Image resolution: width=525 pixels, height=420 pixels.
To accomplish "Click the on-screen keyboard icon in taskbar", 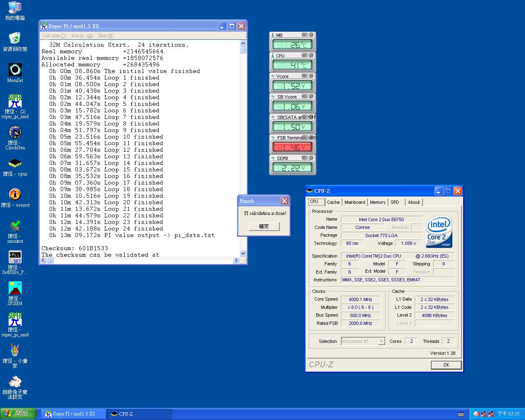I will coord(461,414).
